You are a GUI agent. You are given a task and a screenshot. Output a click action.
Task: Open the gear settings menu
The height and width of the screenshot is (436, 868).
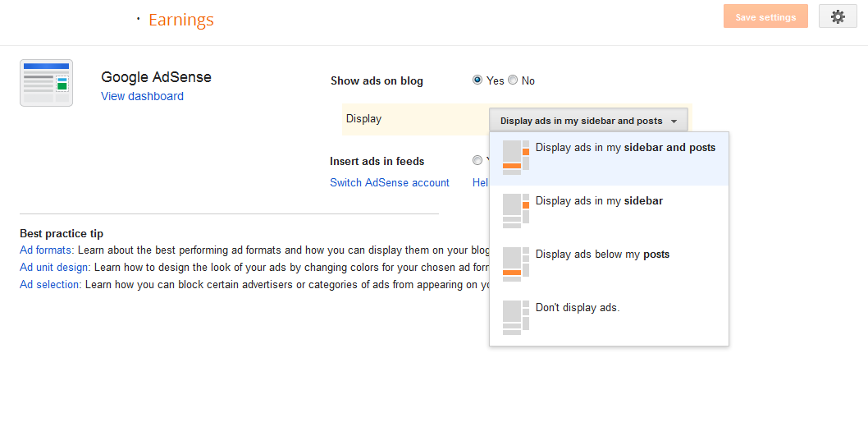(x=838, y=16)
